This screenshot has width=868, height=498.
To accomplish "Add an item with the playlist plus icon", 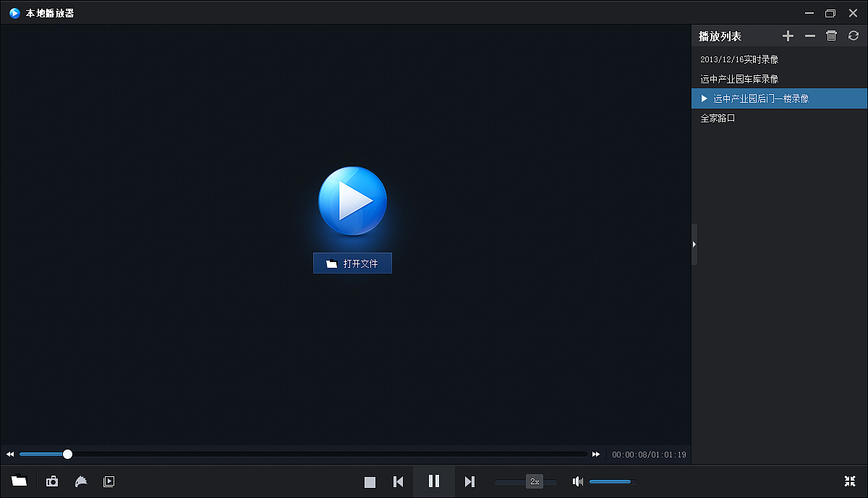I will tap(788, 35).
